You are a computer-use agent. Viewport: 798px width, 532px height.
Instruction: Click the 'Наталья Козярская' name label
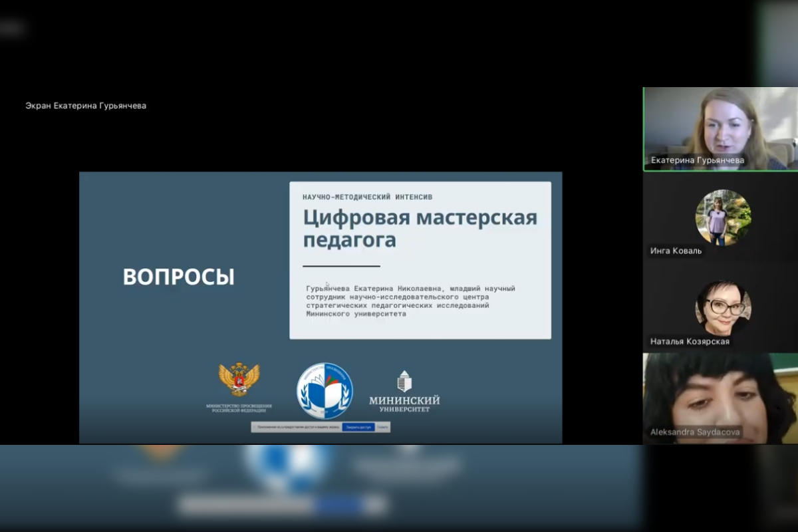690,341
